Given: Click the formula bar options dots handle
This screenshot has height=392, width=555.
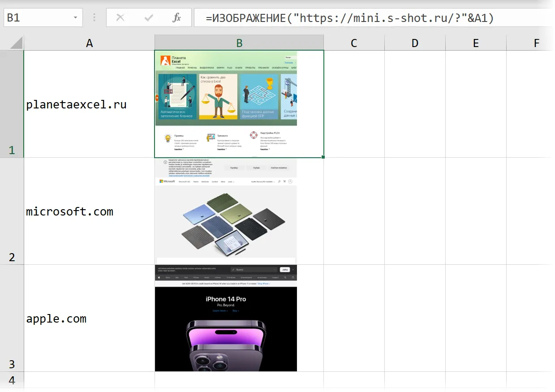Looking at the screenshot, I should (x=95, y=18).
